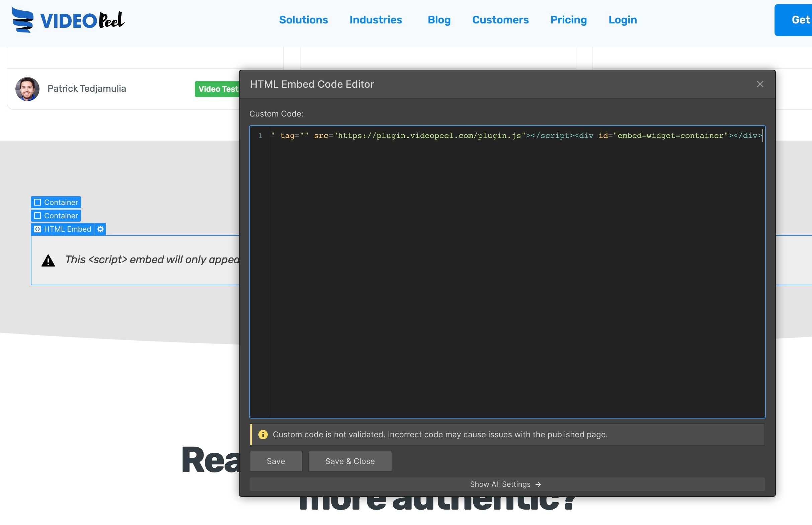Click the Patrick Tedjamulia name text
This screenshot has width=812, height=525.
click(x=87, y=89)
